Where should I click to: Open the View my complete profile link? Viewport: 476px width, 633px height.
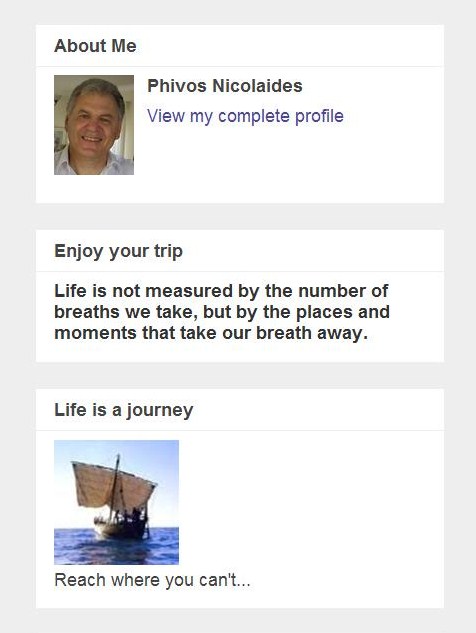[x=245, y=116]
